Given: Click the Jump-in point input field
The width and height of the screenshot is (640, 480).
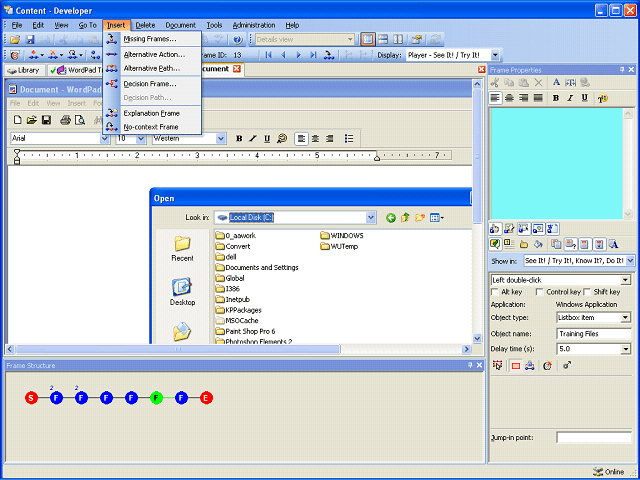Looking at the screenshot, I should pyautogui.click(x=593, y=438).
